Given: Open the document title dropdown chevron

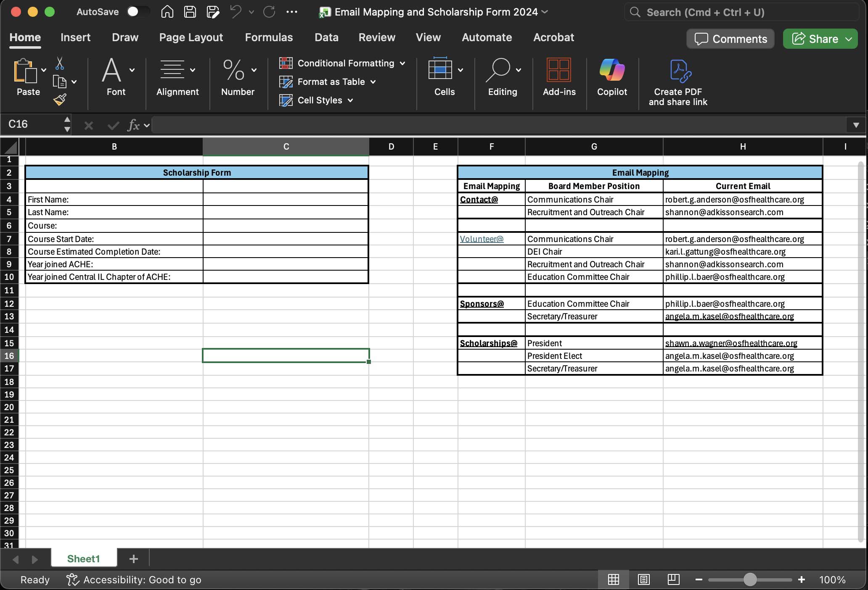Looking at the screenshot, I should (545, 12).
